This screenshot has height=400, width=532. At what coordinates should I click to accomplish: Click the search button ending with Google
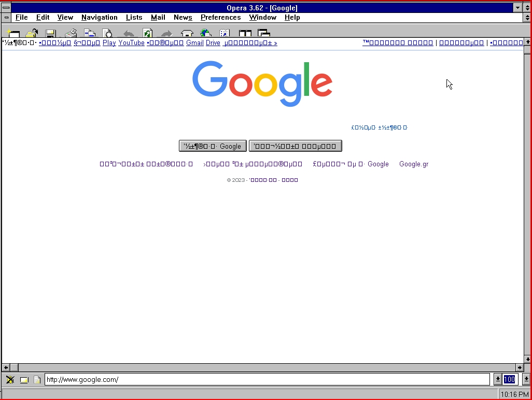click(x=213, y=146)
